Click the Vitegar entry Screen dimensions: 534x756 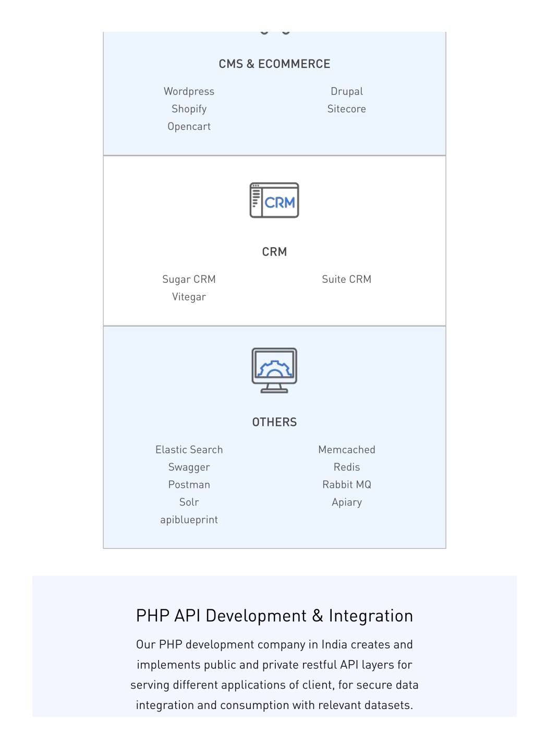189,297
